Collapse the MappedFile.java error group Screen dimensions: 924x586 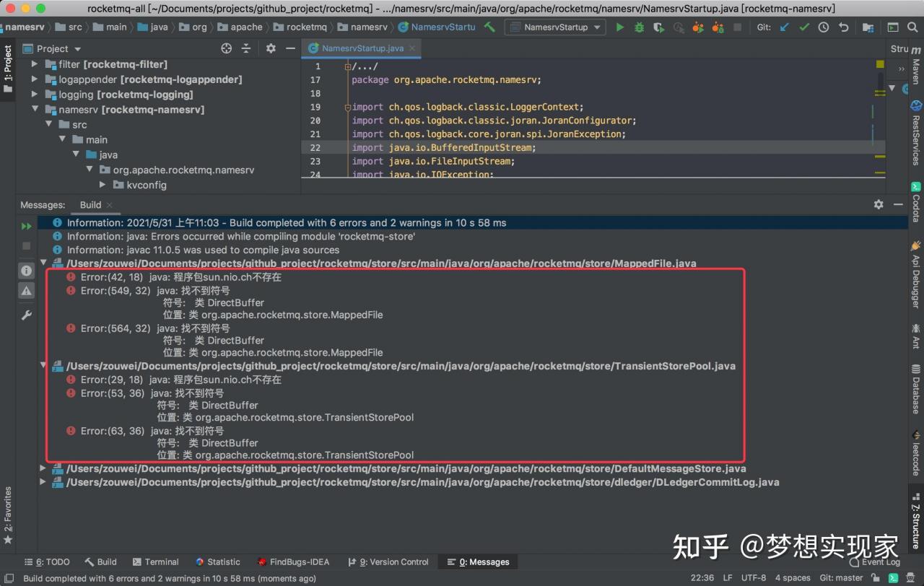tap(43, 263)
